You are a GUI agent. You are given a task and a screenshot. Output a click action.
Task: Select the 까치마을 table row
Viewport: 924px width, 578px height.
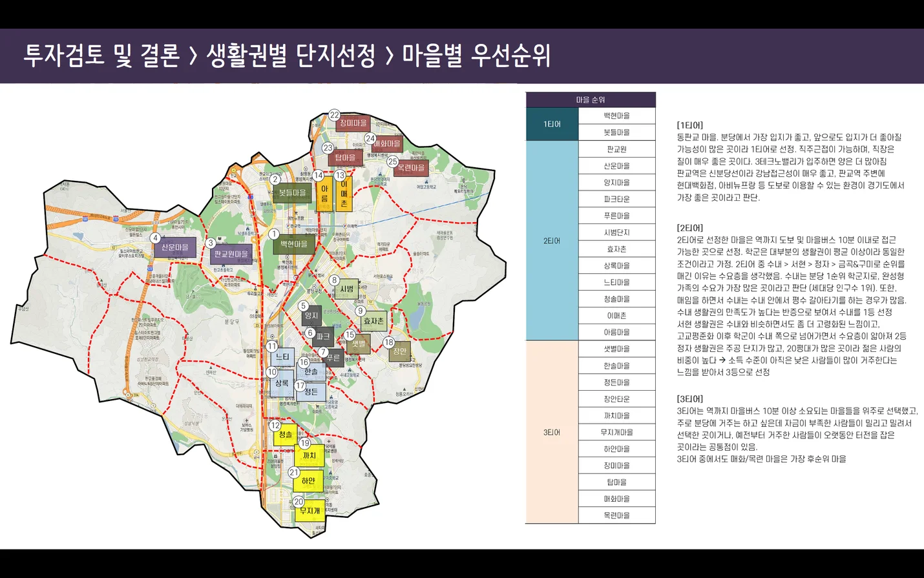pyautogui.click(x=617, y=416)
